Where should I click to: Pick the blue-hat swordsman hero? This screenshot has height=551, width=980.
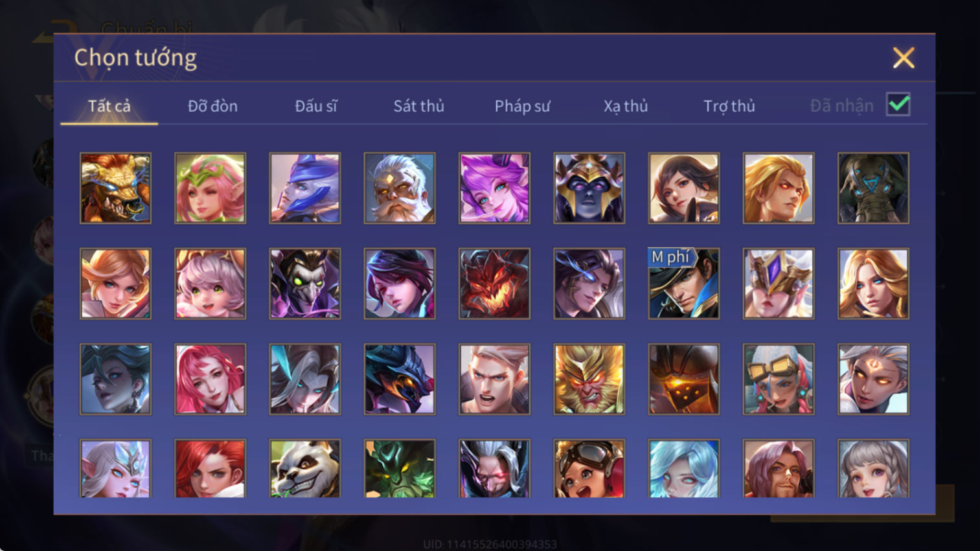coord(305,188)
